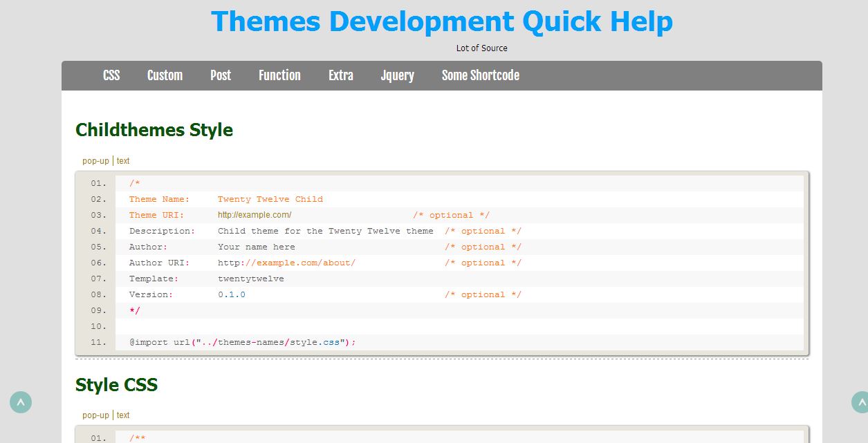Image resolution: width=868 pixels, height=443 pixels.
Task: Click the Your name here text
Action: click(257, 247)
